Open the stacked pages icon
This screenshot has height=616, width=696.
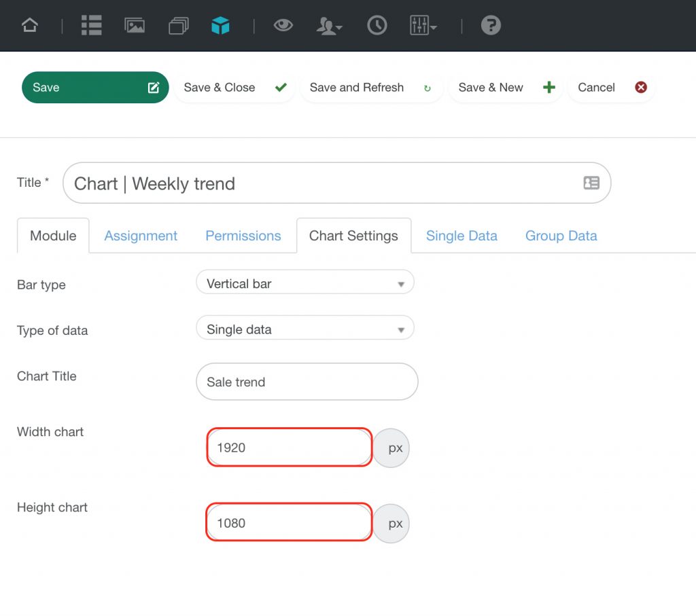[x=179, y=25]
